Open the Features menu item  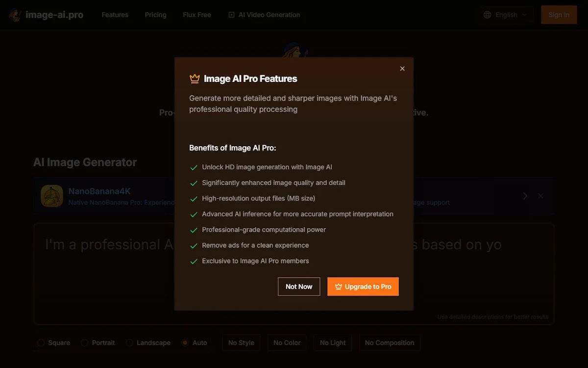click(x=115, y=15)
